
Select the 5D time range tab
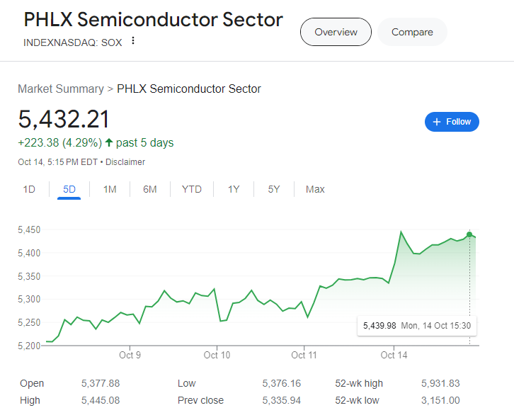point(69,189)
